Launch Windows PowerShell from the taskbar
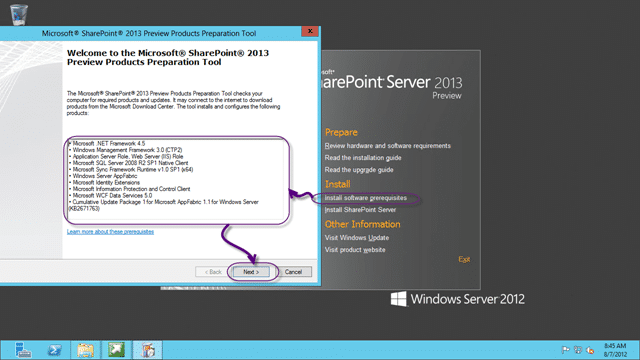The image size is (640, 360). (x=55, y=350)
